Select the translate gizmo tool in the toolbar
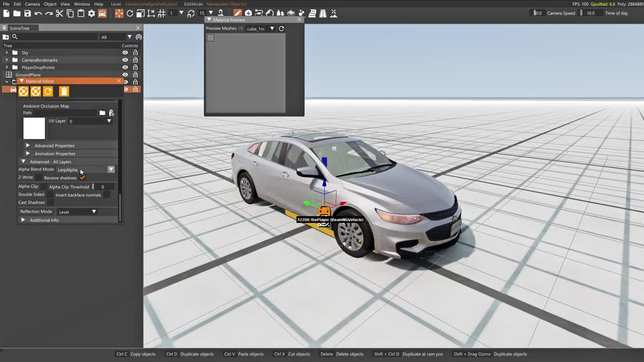 tap(119, 13)
